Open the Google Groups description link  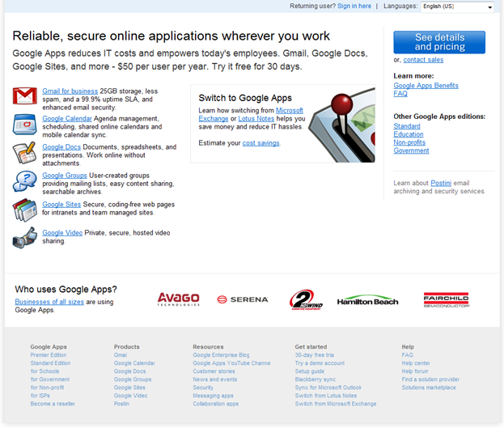click(x=65, y=176)
